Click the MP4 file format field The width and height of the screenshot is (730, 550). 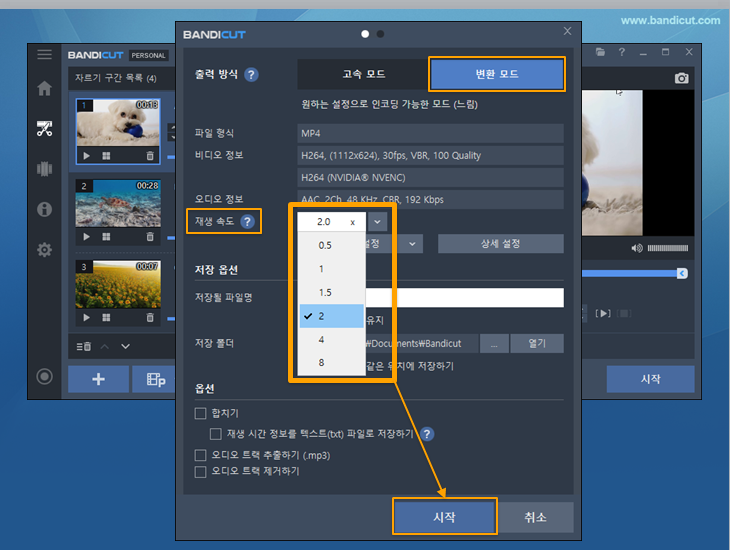(430, 134)
